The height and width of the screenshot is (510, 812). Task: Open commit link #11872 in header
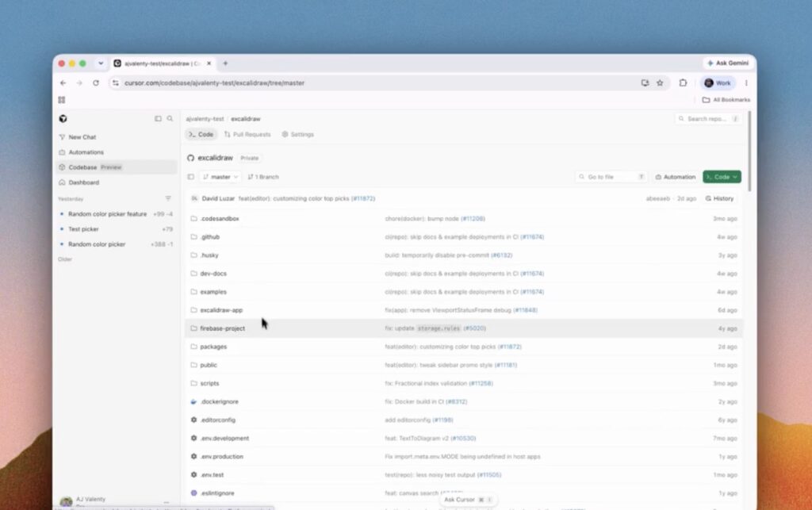(363, 198)
